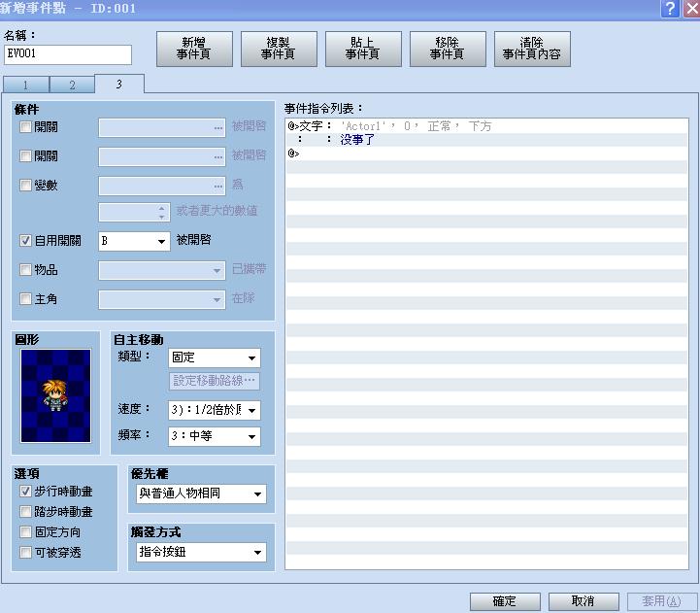Uncheck 步行時動畫 option

[25, 492]
